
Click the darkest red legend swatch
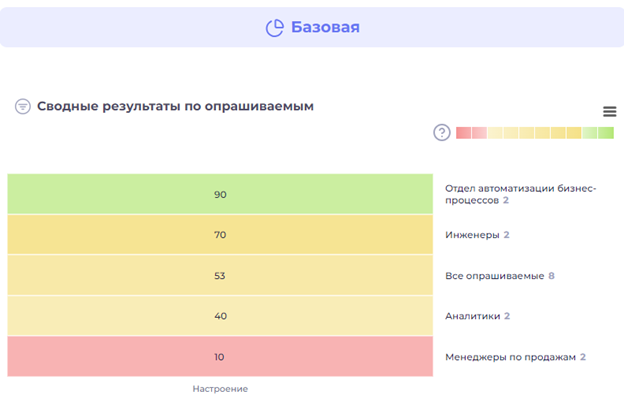(463, 132)
